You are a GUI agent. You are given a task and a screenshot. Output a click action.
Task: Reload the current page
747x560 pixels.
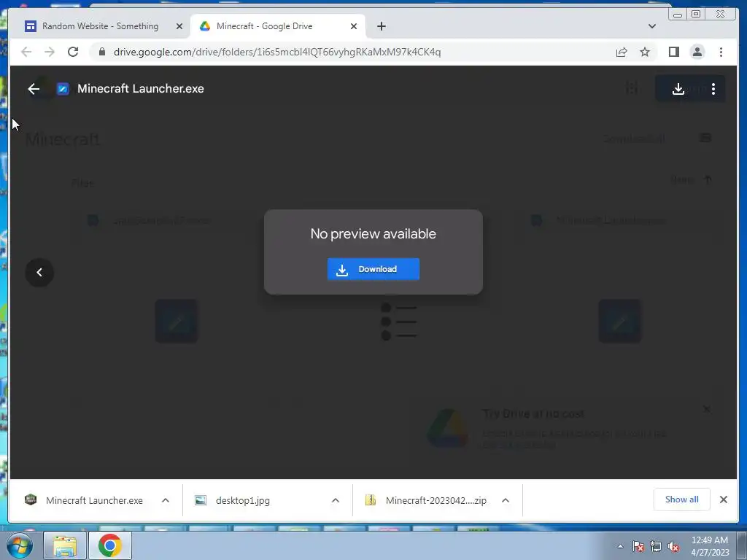[73, 52]
